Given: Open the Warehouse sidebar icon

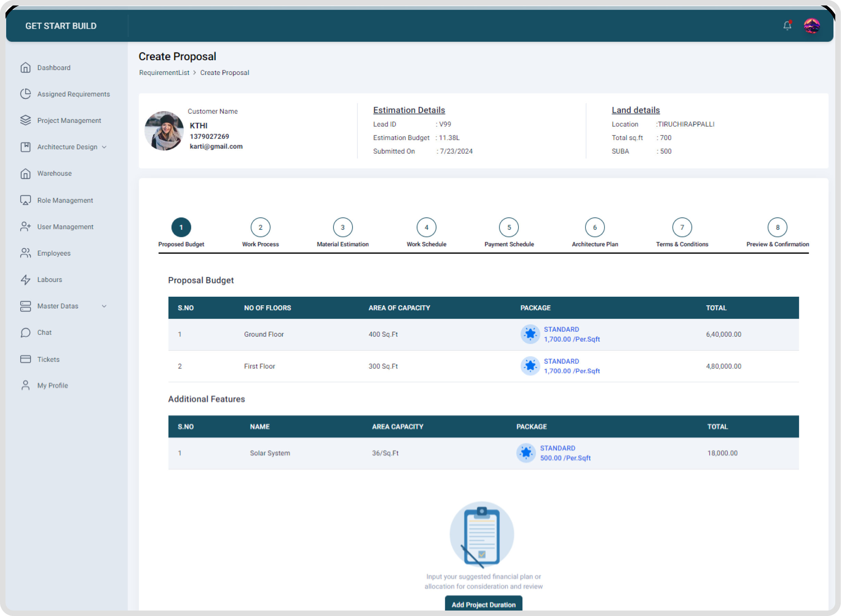Looking at the screenshot, I should 25,174.
